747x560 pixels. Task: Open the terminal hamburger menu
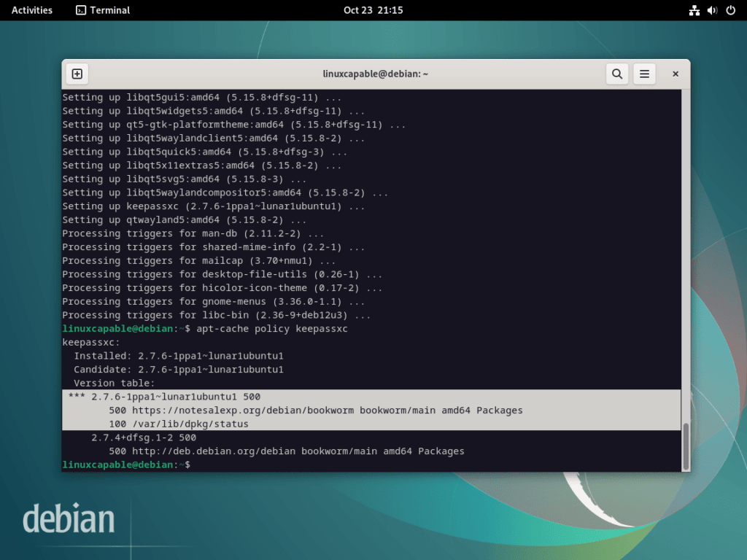pos(644,74)
